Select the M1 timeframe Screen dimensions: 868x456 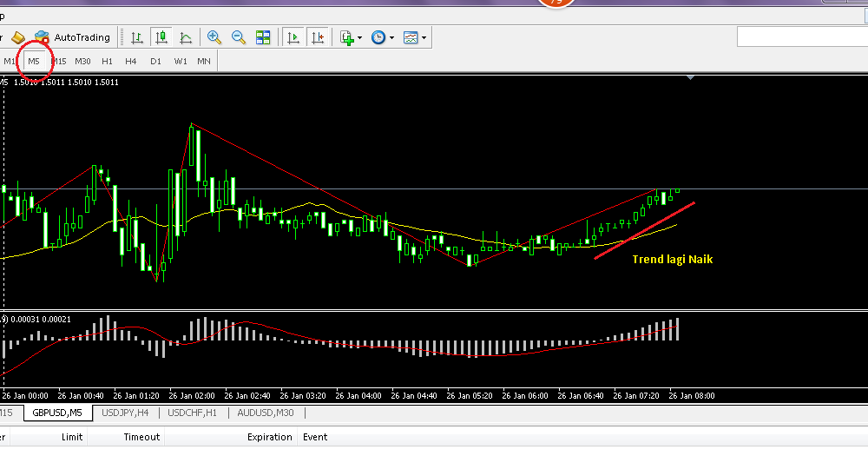click(x=10, y=61)
